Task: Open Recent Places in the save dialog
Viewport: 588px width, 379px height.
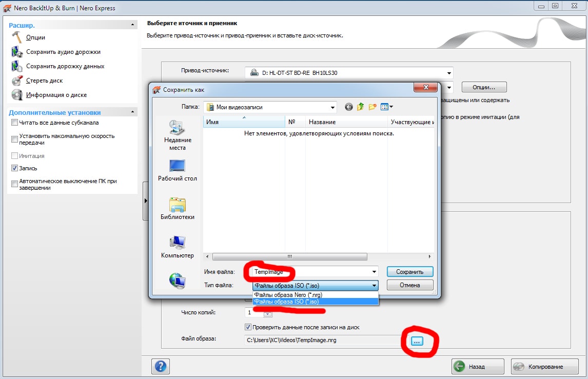Action: [178, 134]
